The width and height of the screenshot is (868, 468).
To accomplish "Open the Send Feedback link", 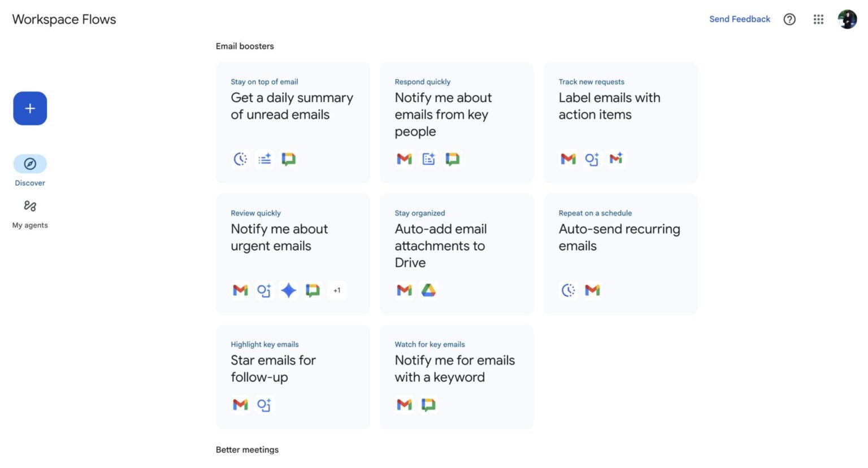I will (x=739, y=19).
